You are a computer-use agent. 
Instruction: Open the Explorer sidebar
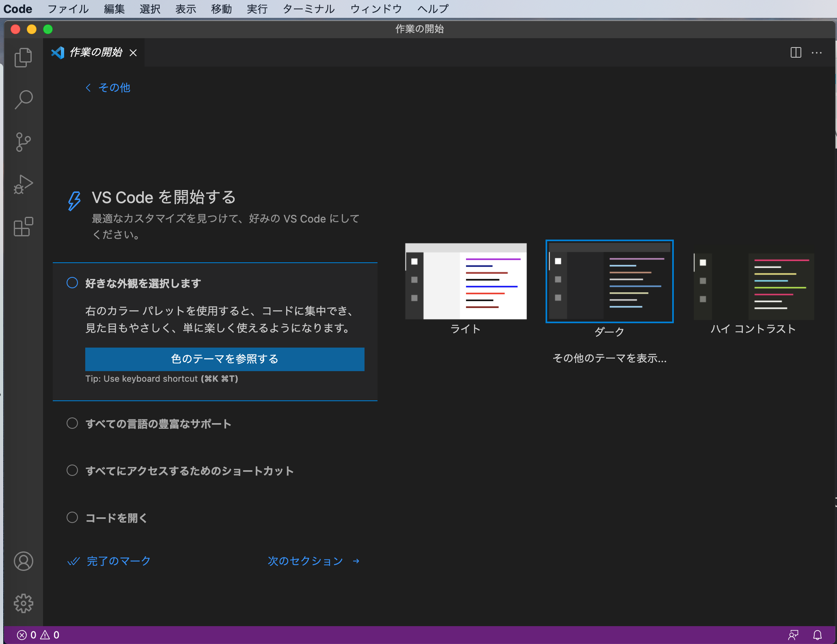(x=23, y=58)
